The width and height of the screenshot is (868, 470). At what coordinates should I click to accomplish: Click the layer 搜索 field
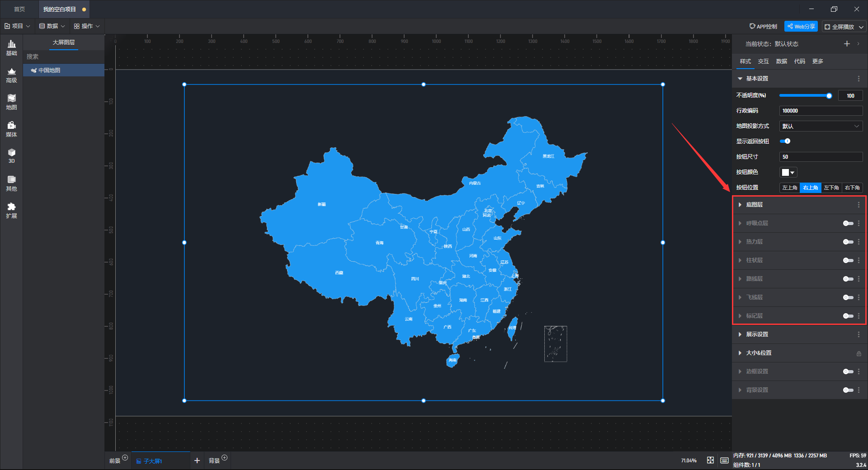[64, 56]
